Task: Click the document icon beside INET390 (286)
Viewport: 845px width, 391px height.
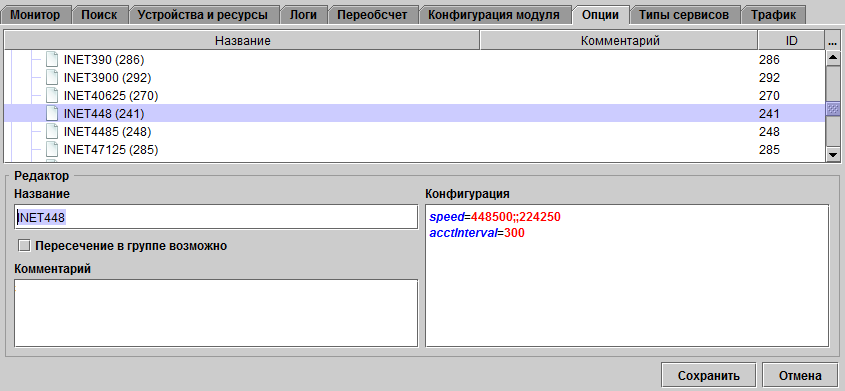Action: pyautogui.click(x=52, y=60)
